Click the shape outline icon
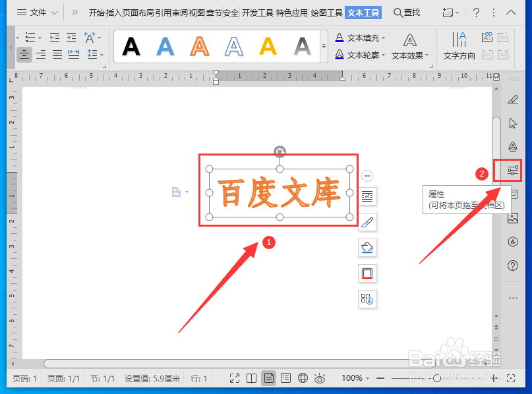Image resolution: width=532 pixels, height=394 pixels. click(367, 273)
